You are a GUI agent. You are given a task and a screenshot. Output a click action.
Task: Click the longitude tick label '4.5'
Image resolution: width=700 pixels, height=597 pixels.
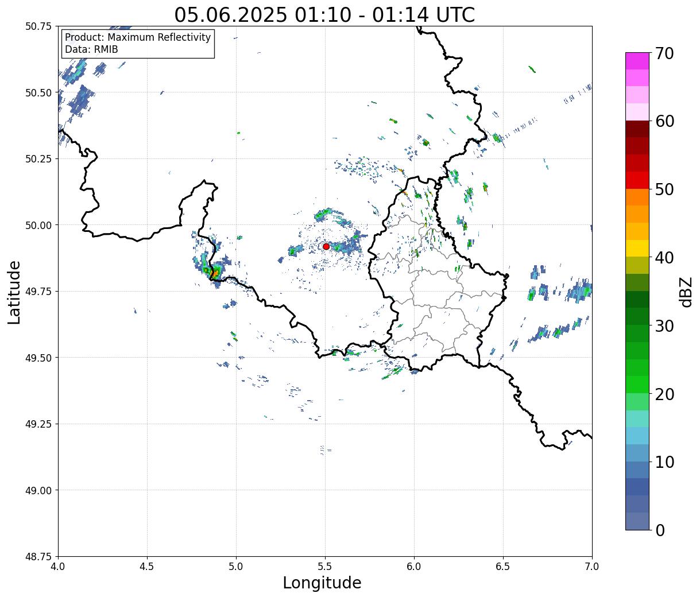(x=147, y=567)
